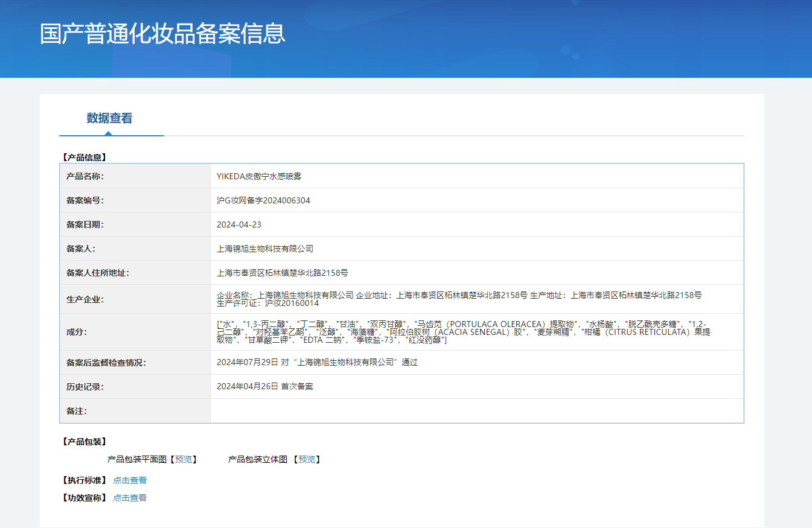Open 执行标准 点击查看 link

click(130, 480)
